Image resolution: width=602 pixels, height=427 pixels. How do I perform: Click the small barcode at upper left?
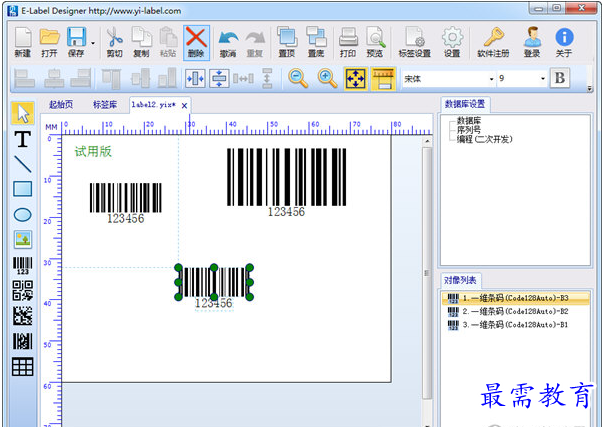coord(126,203)
